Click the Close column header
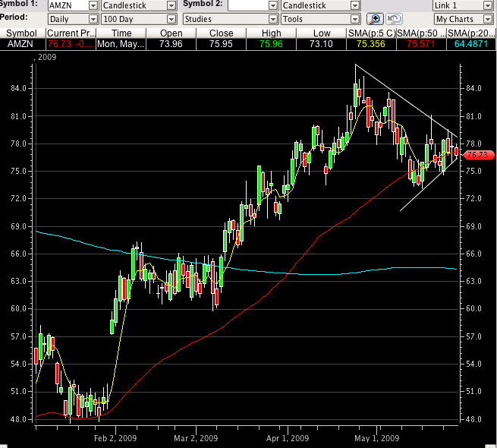The width and height of the screenshot is (497, 448). click(221, 33)
